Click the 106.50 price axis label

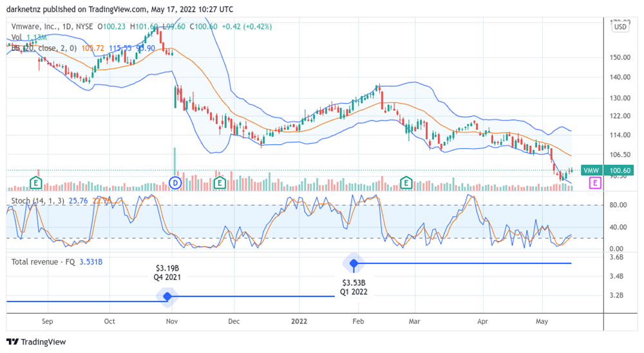pos(620,155)
